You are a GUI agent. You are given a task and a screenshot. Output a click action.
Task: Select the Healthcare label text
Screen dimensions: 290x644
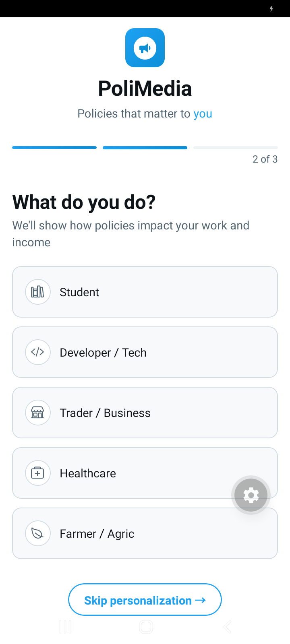pyautogui.click(x=88, y=473)
